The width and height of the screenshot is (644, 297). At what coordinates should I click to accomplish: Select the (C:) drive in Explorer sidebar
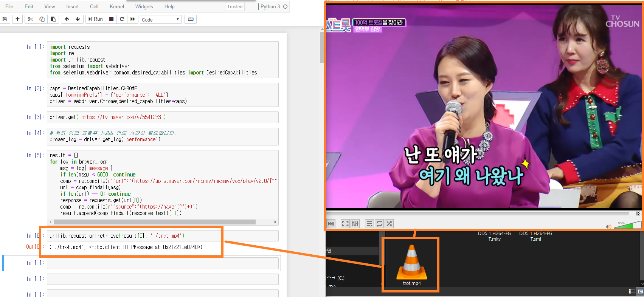pyautogui.click(x=335, y=278)
